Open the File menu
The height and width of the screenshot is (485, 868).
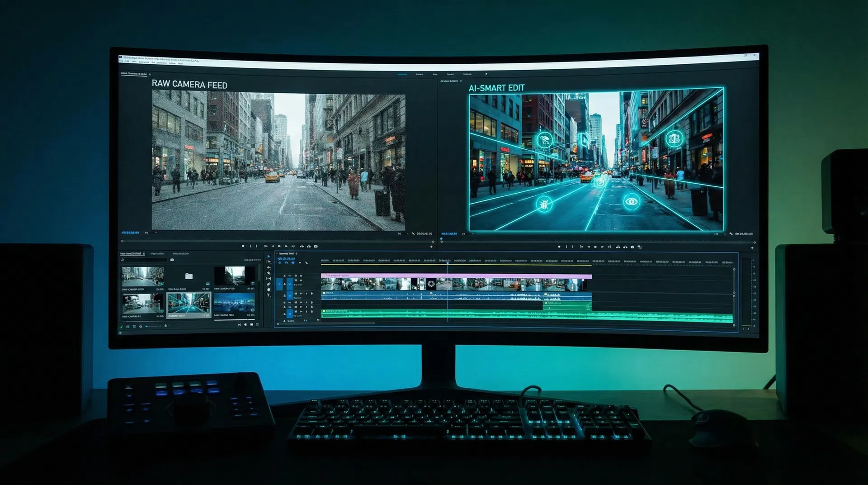pyautogui.click(x=121, y=61)
